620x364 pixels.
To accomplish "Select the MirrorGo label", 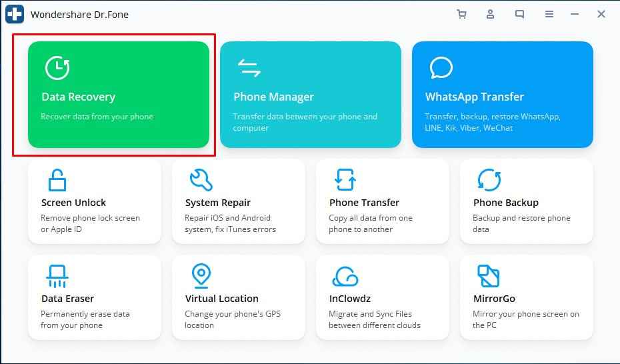I will click(494, 299).
